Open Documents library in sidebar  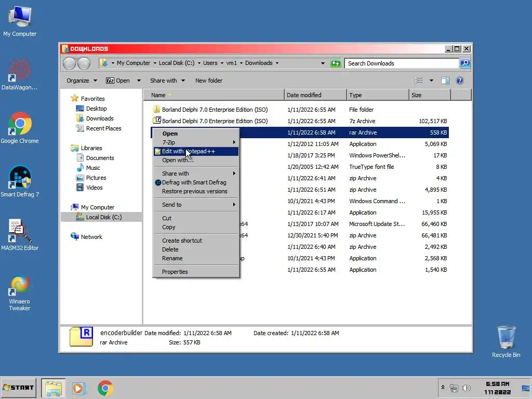[x=96, y=158]
